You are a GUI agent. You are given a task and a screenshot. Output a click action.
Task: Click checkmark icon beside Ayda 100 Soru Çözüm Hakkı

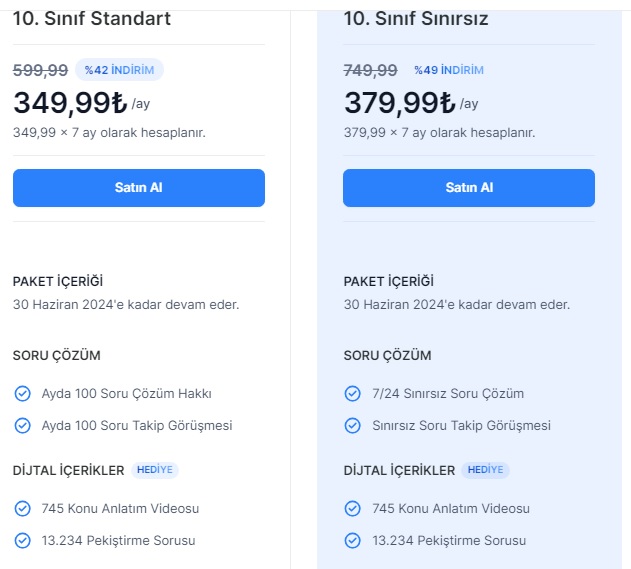(x=23, y=394)
